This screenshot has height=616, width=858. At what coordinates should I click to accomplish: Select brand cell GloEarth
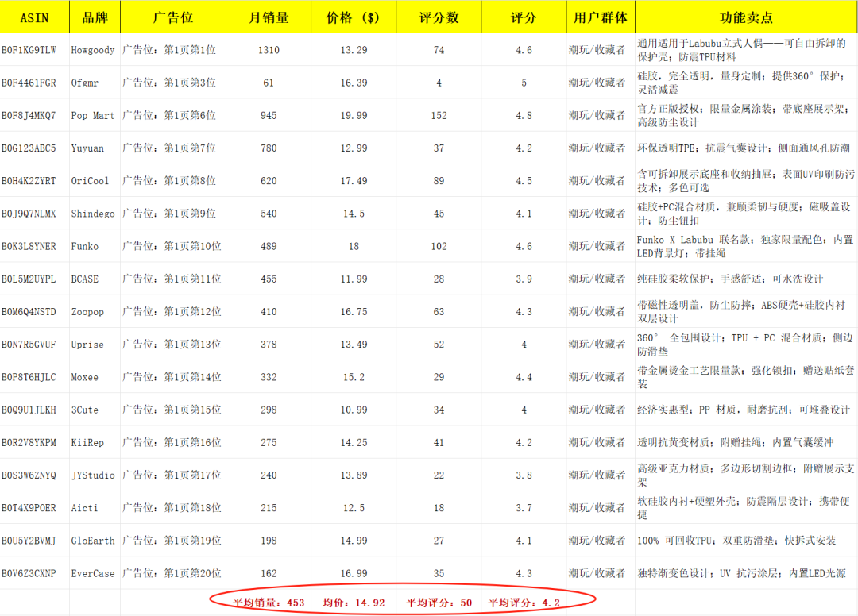pos(93,541)
